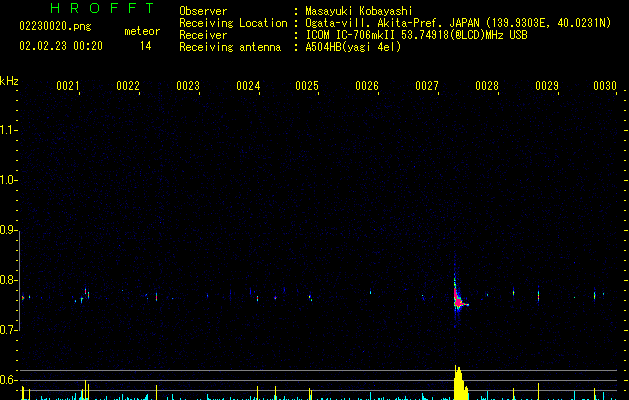This screenshot has height=400, width=629.
Task: Click the 0.8 kHz axis label
Action: tap(8, 280)
